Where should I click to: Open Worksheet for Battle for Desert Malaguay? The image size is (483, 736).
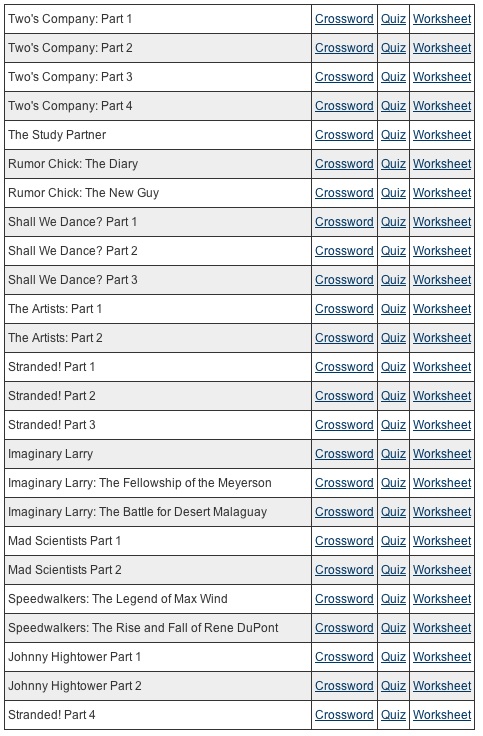coord(442,512)
